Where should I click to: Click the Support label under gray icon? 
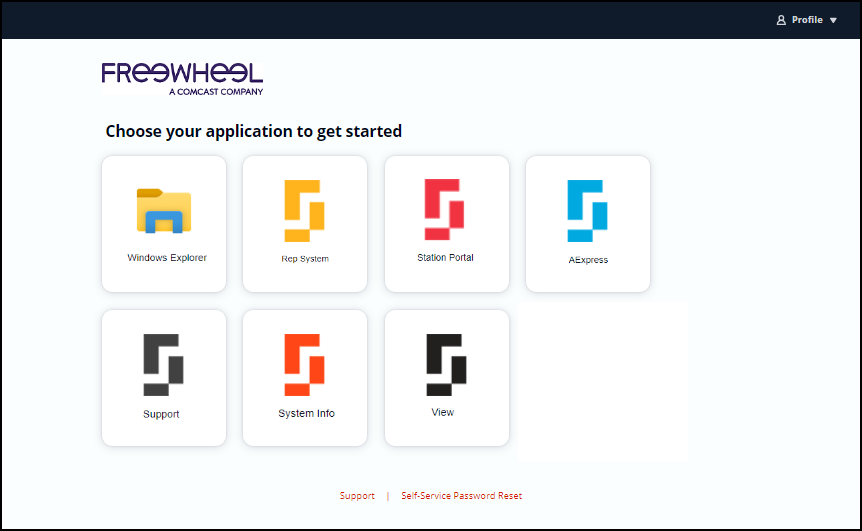[x=161, y=414]
